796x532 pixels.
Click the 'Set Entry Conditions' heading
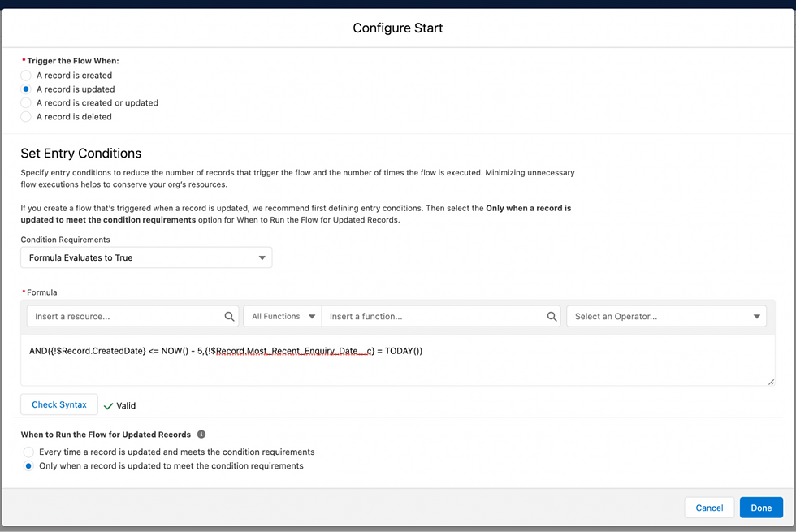[x=81, y=154]
